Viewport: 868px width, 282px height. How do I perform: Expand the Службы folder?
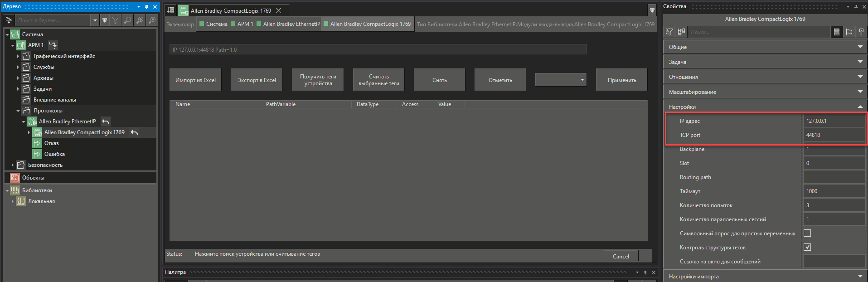[x=18, y=67]
